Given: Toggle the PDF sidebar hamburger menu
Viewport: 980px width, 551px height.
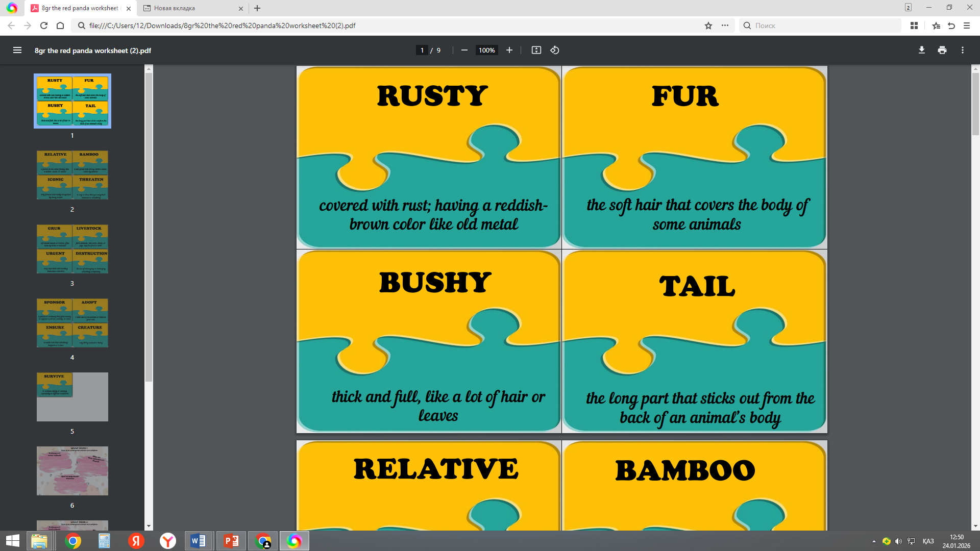Looking at the screenshot, I should point(17,50).
